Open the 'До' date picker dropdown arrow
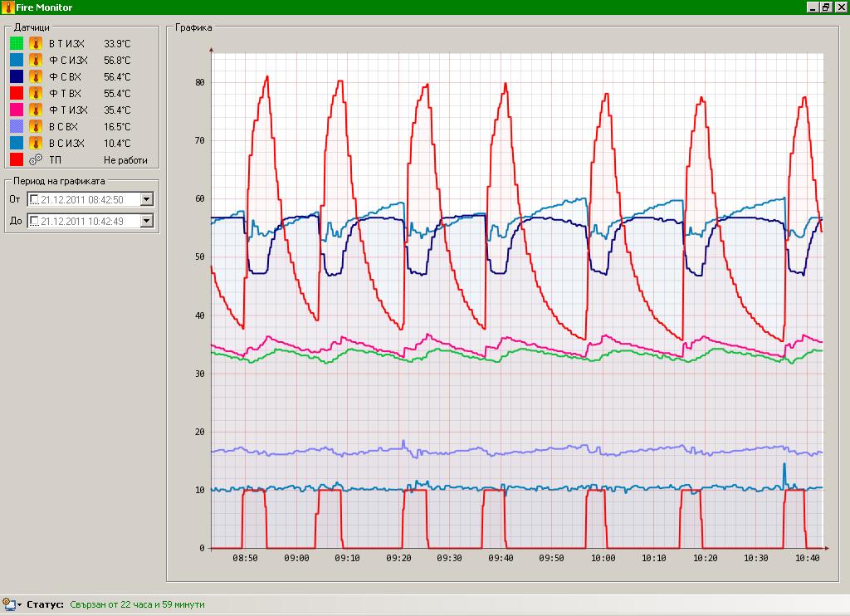The width and height of the screenshot is (850, 616). tap(147, 221)
